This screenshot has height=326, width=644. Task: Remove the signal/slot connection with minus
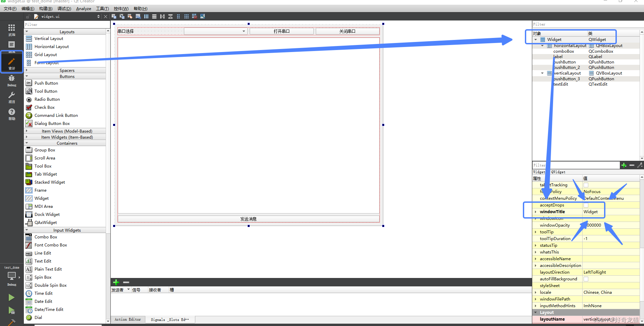pyautogui.click(x=126, y=282)
